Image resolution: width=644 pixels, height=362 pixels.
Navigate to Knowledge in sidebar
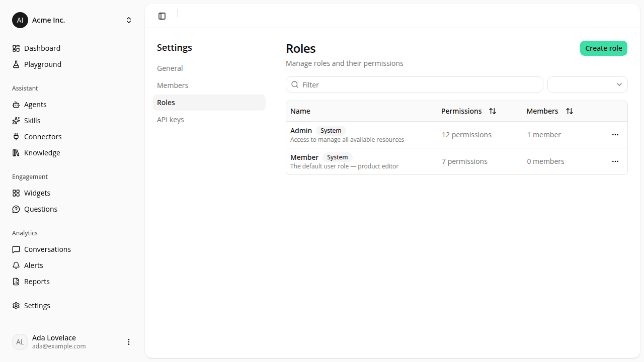tap(72, 153)
